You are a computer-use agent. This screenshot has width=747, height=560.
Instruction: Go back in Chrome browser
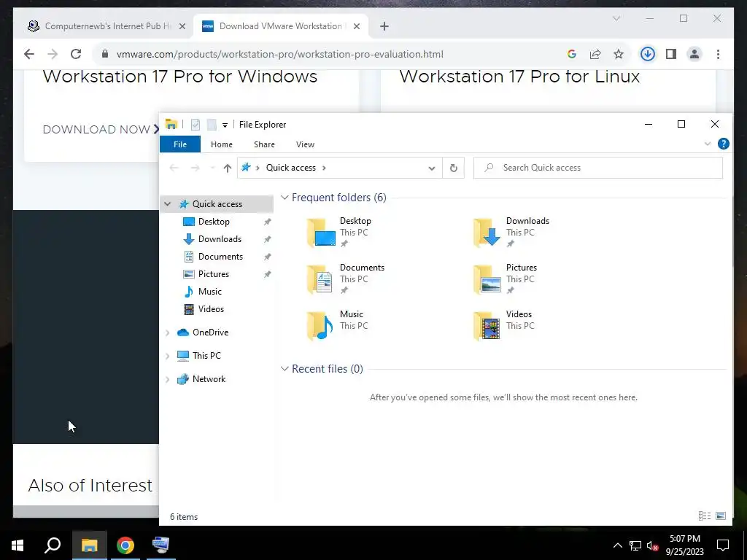point(29,54)
